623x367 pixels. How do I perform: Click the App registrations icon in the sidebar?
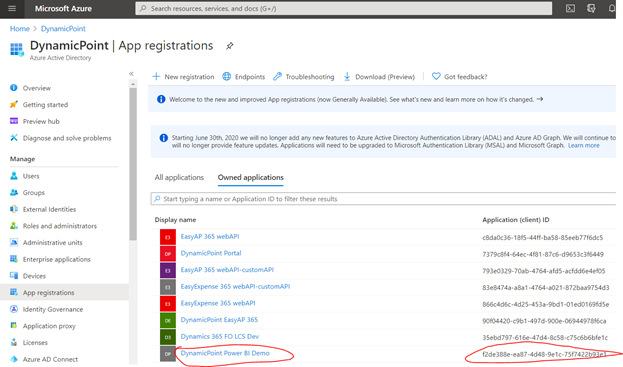pos(14,292)
